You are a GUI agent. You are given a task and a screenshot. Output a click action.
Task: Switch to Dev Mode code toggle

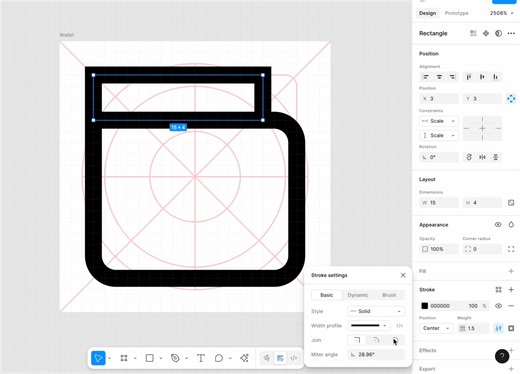293,358
